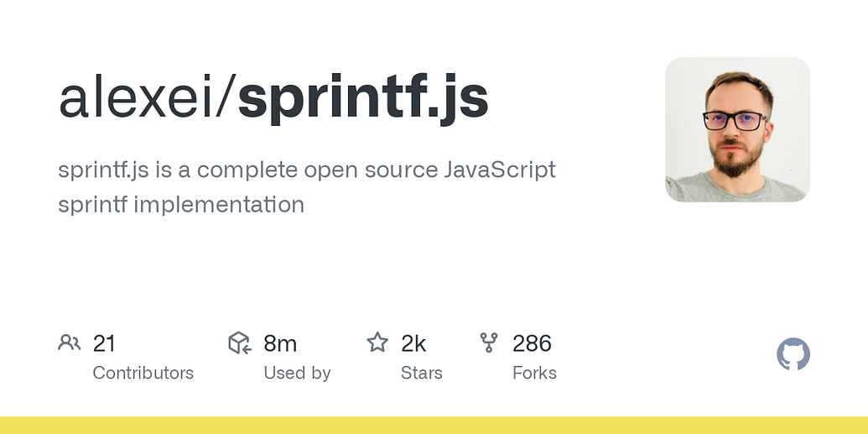Click the GitHub logo icon

pyautogui.click(x=793, y=354)
